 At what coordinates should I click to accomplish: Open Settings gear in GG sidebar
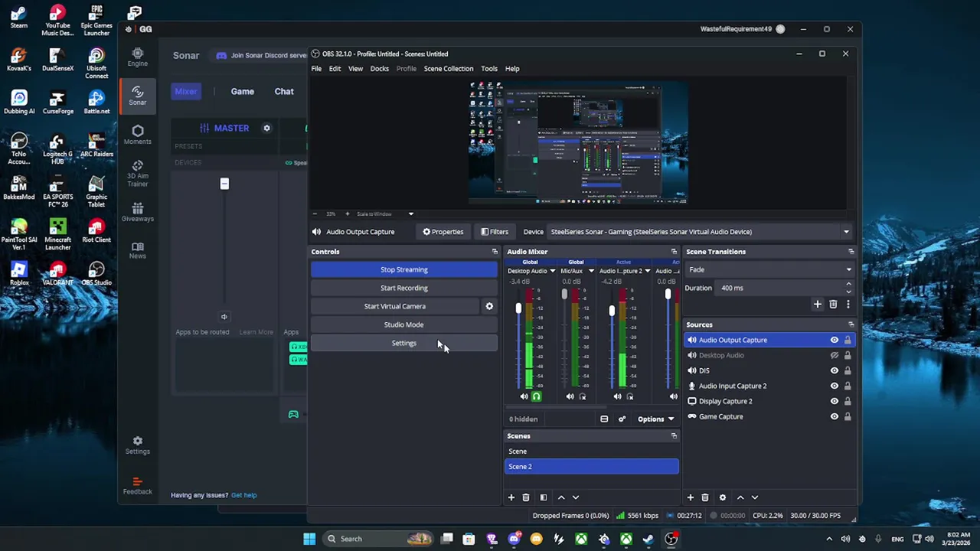[x=137, y=445]
